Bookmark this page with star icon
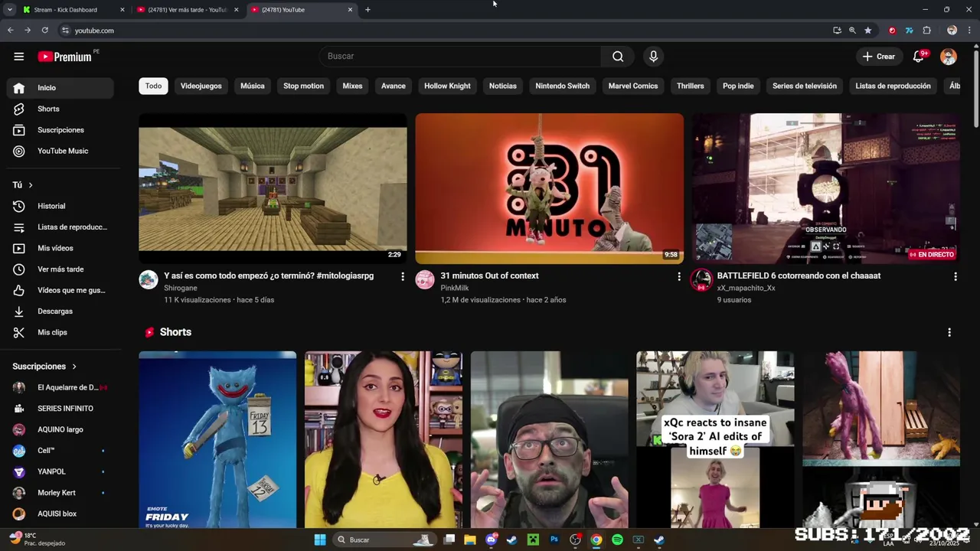The width and height of the screenshot is (980, 551). [x=867, y=31]
